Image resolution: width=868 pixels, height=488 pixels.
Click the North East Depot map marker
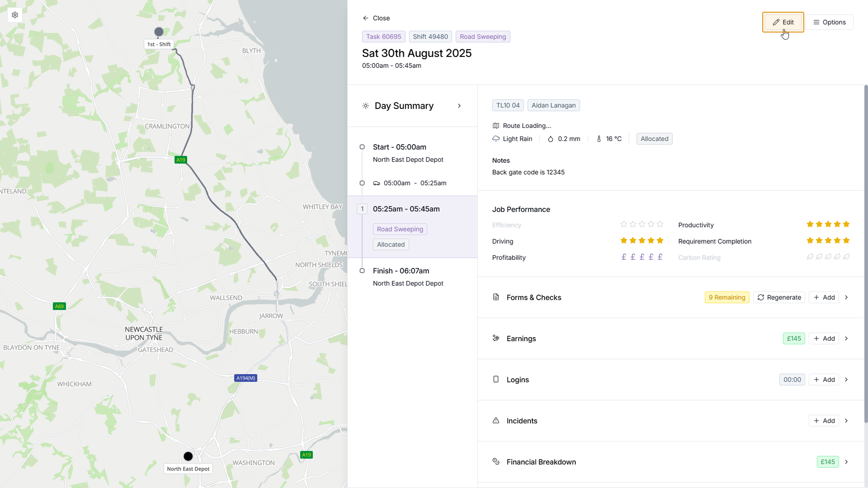188,456
